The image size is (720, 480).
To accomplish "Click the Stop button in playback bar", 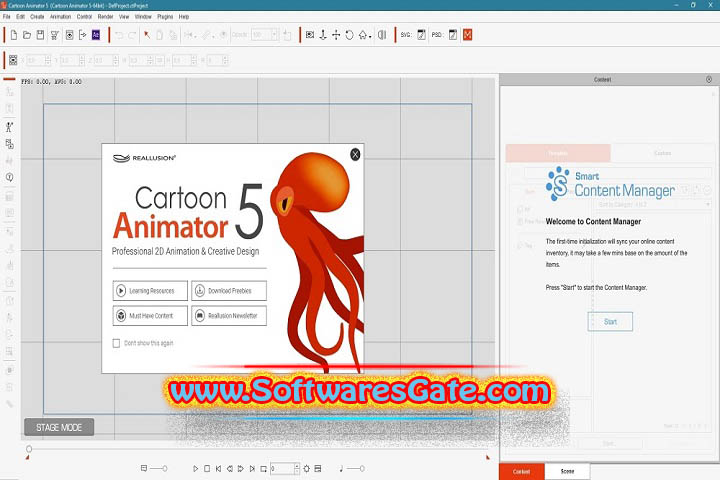I will (x=207, y=469).
